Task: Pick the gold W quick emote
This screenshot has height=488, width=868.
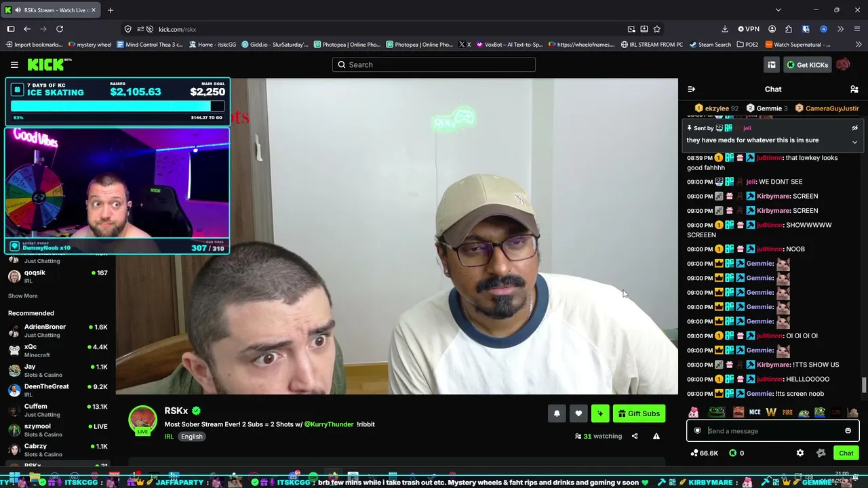Action: click(771, 412)
